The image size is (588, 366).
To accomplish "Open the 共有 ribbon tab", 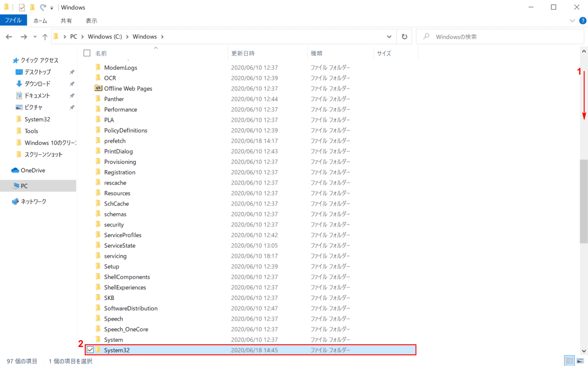I will [x=66, y=21].
